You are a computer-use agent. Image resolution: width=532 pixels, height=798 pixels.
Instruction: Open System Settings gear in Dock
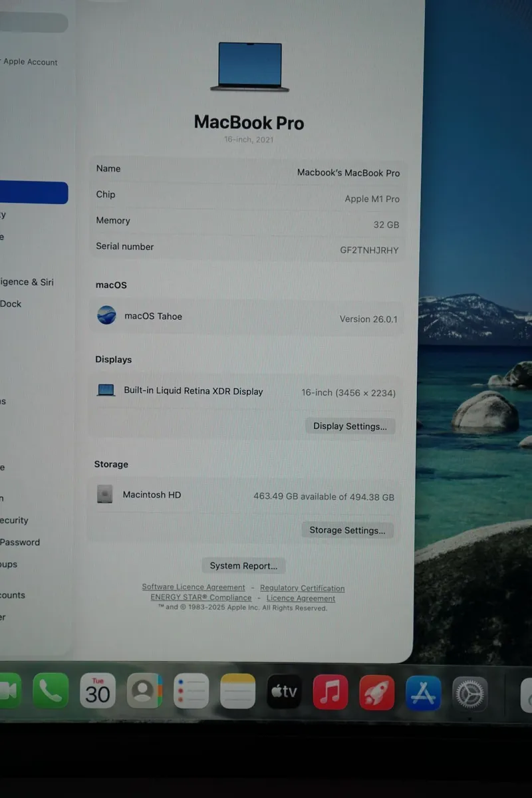click(x=470, y=694)
